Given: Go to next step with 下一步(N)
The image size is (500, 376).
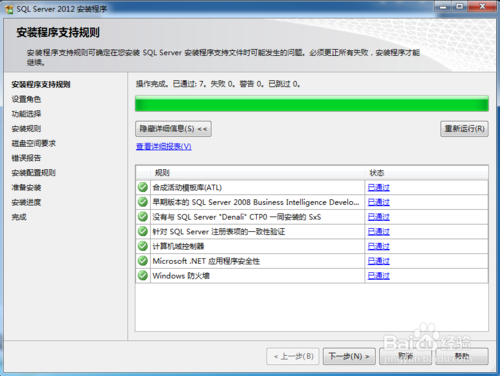Looking at the screenshot, I should coord(349,356).
